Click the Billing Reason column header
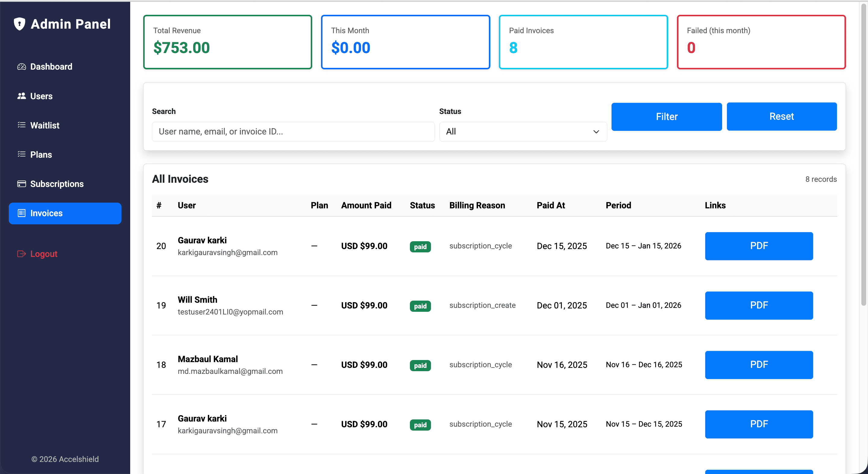The height and width of the screenshot is (474, 868). point(477,205)
